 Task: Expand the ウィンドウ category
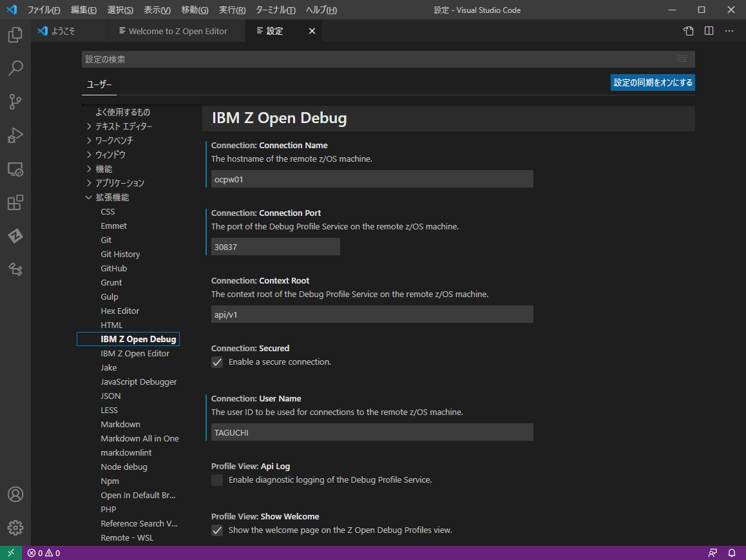89,155
